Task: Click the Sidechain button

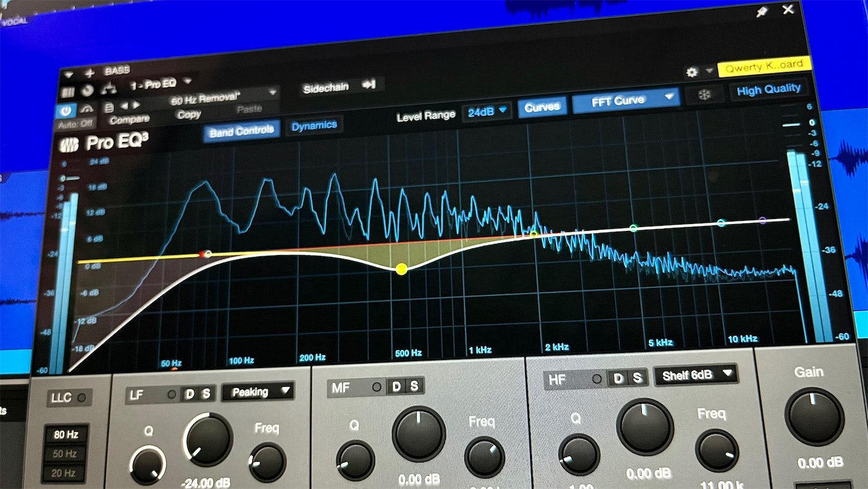Action: [326, 88]
